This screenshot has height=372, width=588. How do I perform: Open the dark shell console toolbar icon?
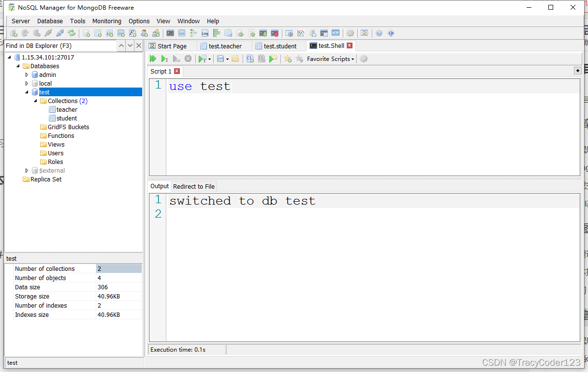pyautogui.click(x=170, y=33)
